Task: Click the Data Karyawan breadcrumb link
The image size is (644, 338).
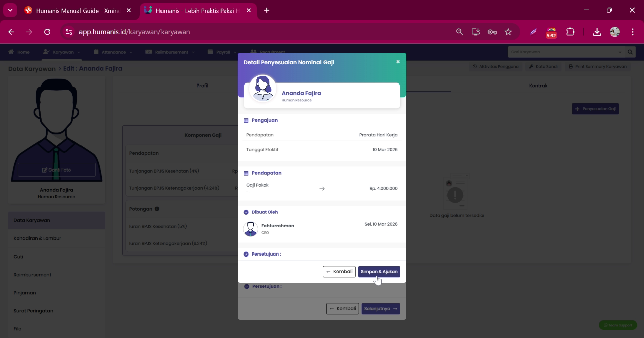Action: point(32,69)
